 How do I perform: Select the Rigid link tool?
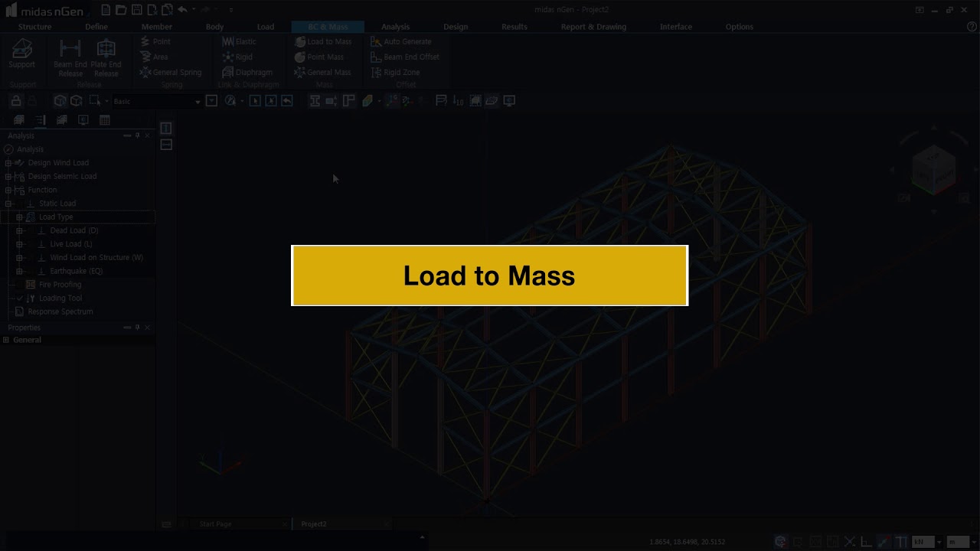[x=237, y=57]
